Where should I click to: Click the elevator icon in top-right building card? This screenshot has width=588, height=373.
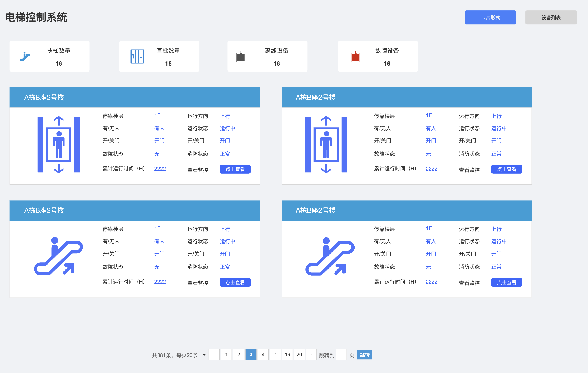326,145
